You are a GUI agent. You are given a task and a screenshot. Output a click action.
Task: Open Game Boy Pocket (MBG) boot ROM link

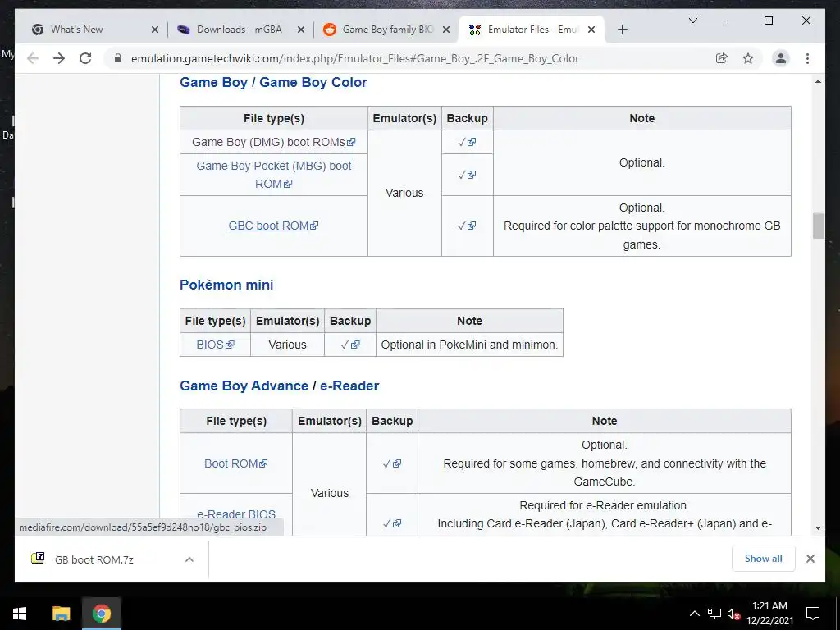pyautogui.click(x=273, y=175)
